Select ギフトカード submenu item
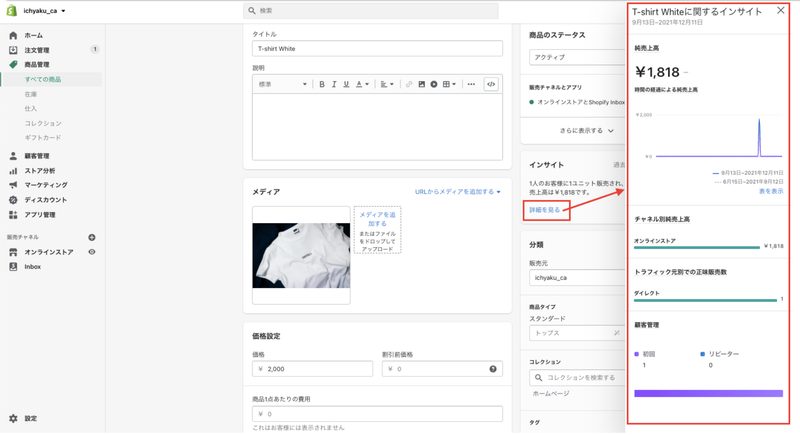This screenshot has width=800, height=435. [43, 138]
